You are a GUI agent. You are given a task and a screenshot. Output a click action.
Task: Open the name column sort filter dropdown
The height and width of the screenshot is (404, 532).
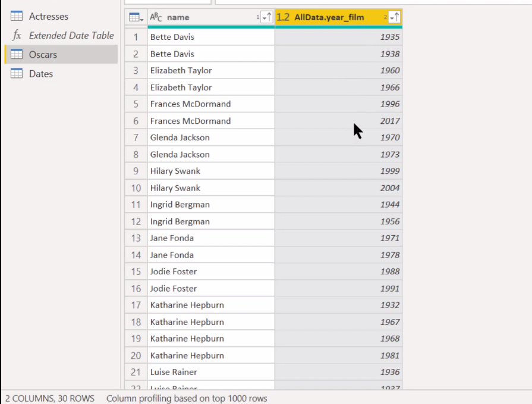267,17
